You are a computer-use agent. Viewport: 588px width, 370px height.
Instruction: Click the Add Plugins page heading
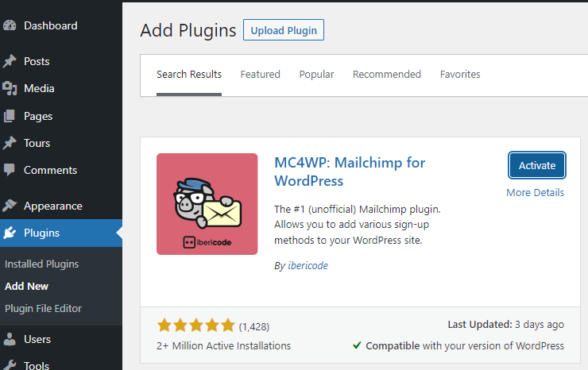(188, 30)
